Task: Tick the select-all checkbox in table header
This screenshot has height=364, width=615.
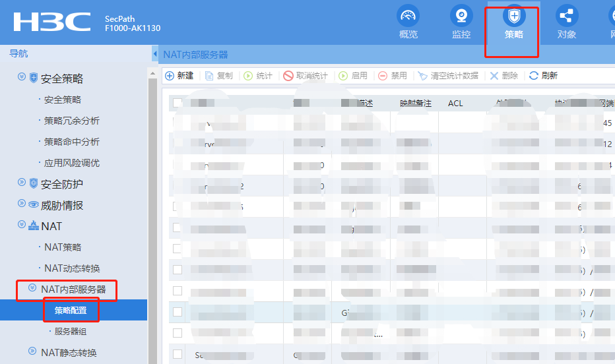Action: pos(178,103)
